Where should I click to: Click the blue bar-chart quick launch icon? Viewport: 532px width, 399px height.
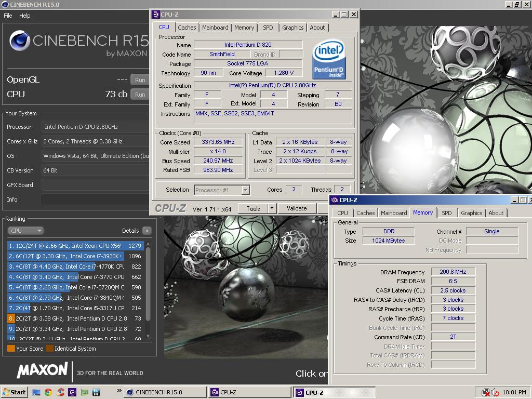pyautogui.click(x=96, y=393)
